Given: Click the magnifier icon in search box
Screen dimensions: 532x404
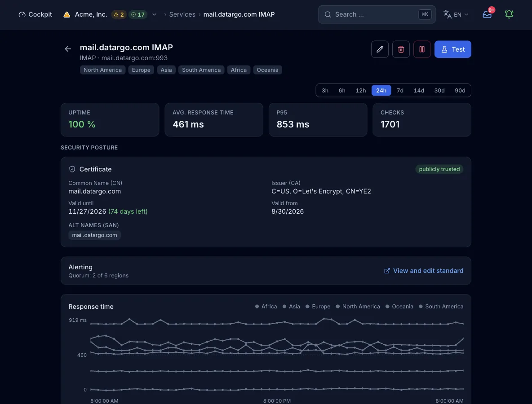Looking at the screenshot, I should pyautogui.click(x=328, y=14).
